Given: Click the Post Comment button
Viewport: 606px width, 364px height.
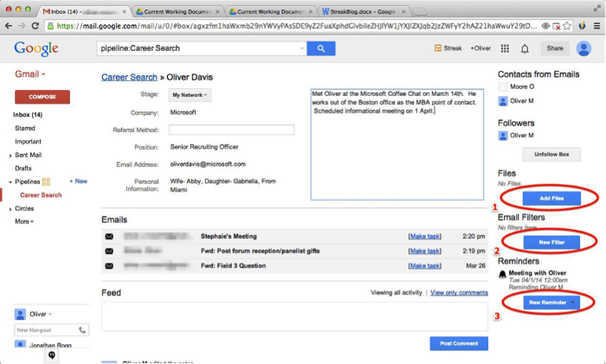Looking at the screenshot, I should (x=459, y=343).
